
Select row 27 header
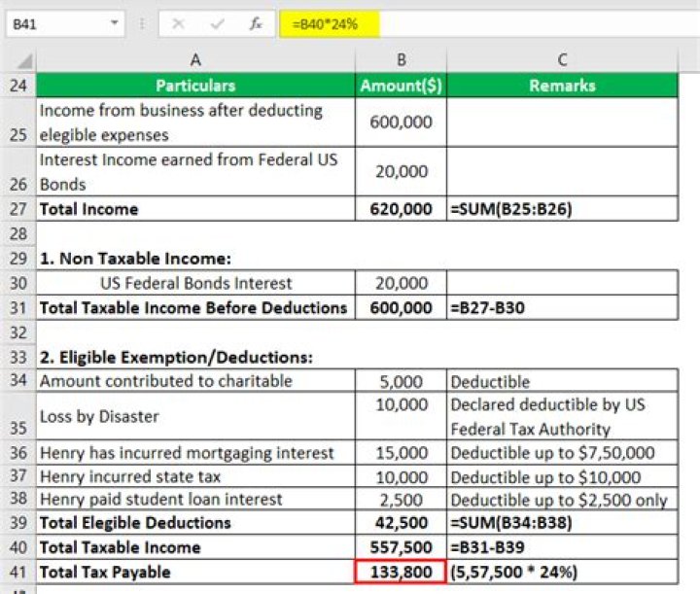[x=18, y=209]
